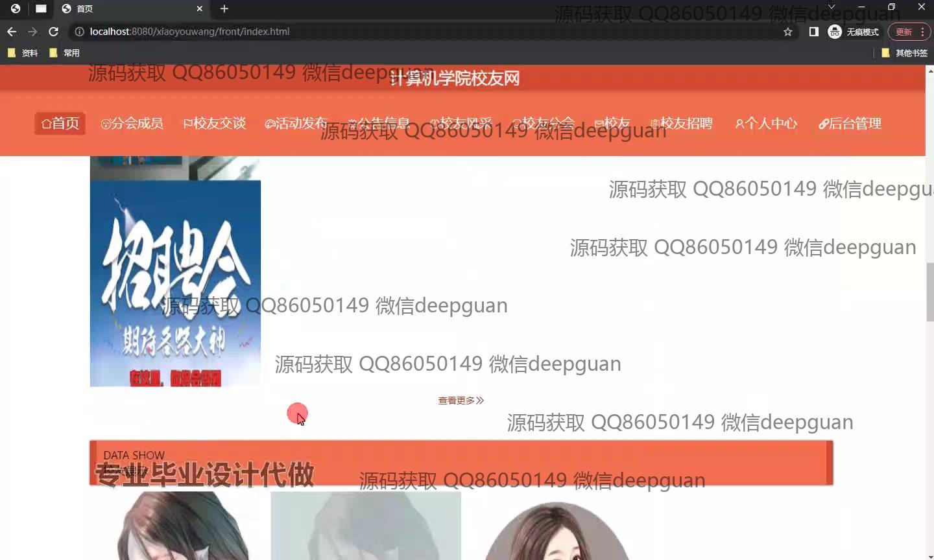The image size is (934, 560).
Task: Go to 校友交谈 section
Action: [x=214, y=123]
